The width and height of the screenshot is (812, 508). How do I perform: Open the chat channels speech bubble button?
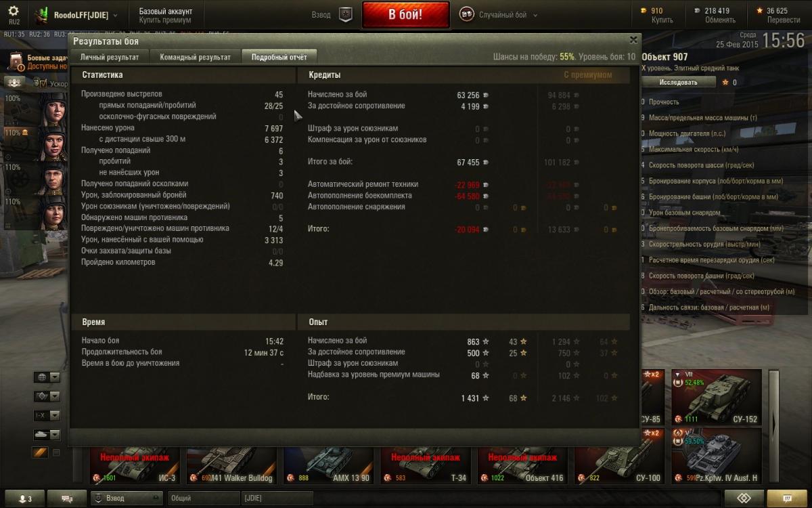tap(67, 499)
